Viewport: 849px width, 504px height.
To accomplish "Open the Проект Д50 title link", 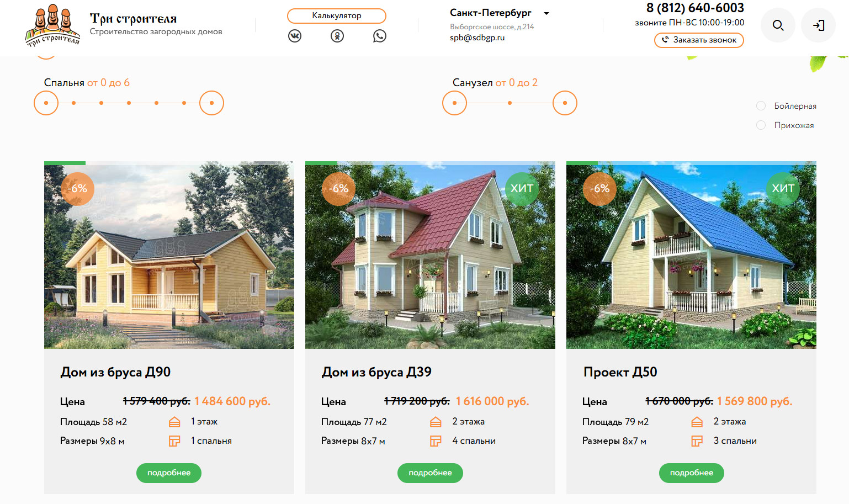I will coord(620,372).
